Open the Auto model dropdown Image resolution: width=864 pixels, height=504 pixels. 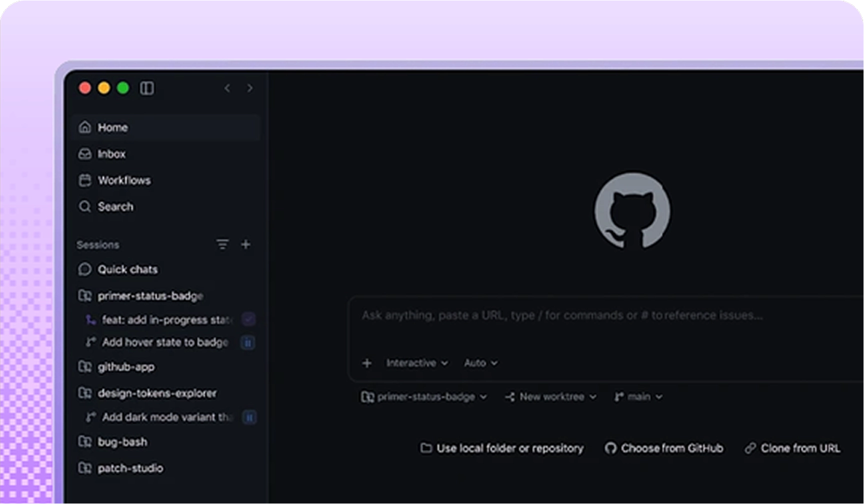click(480, 363)
